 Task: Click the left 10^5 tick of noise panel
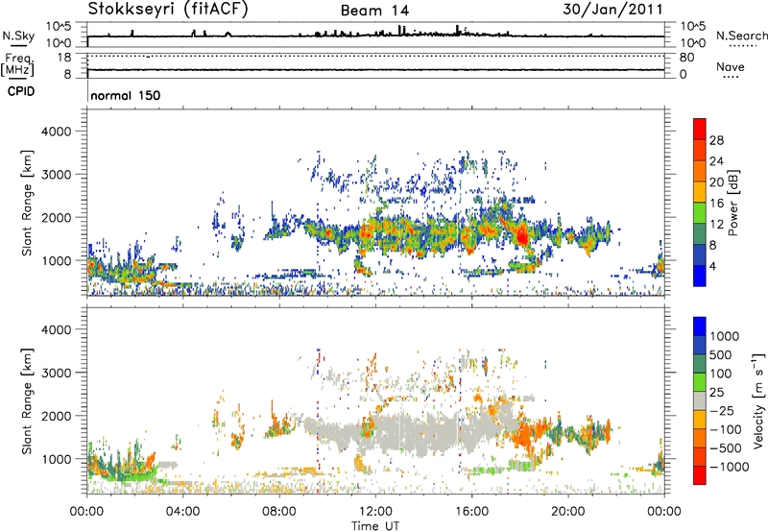pyautogui.click(x=59, y=26)
